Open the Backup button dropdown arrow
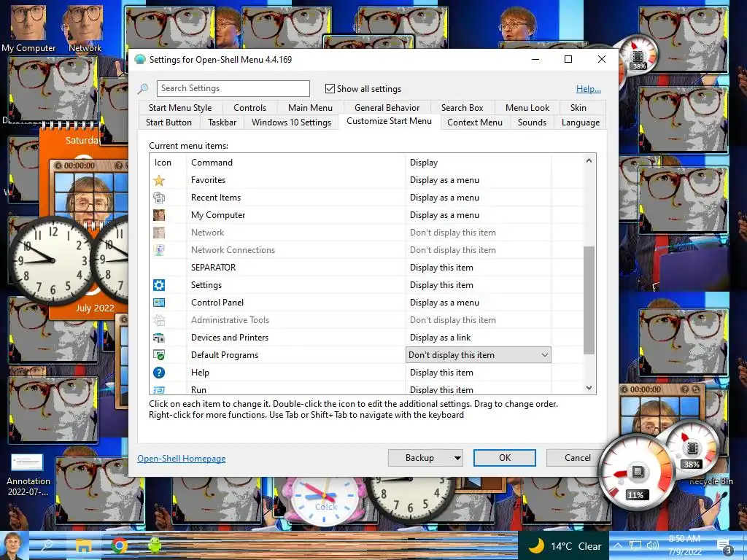Viewport: 747px width, 560px height. coord(457,458)
